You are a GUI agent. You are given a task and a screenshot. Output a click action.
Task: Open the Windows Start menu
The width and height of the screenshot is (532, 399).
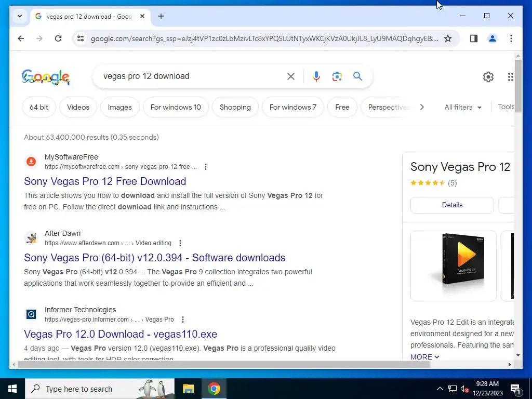[12, 389]
